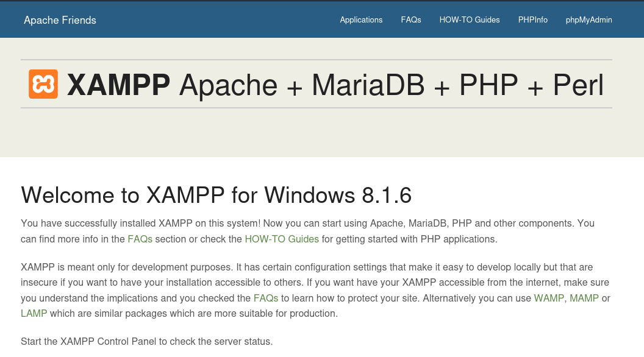Click the orange XAMPP logo icon
644x357 pixels.
click(43, 84)
